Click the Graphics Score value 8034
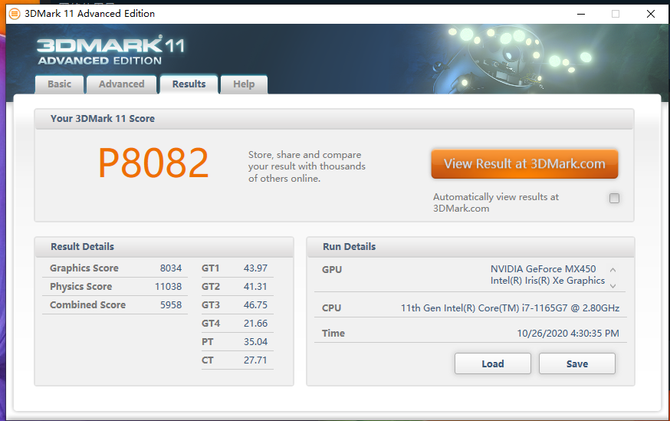 pos(170,268)
